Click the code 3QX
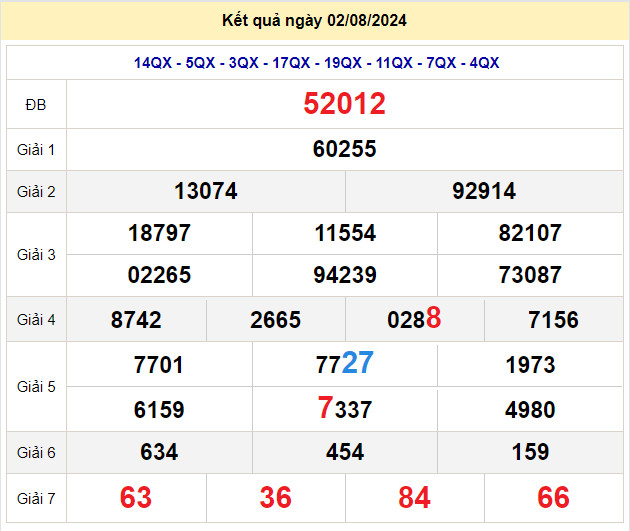This screenshot has height=531, width=630. coord(243,63)
